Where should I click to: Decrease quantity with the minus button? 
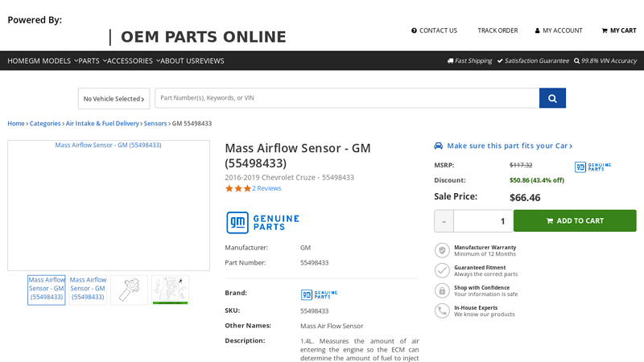coord(444,221)
